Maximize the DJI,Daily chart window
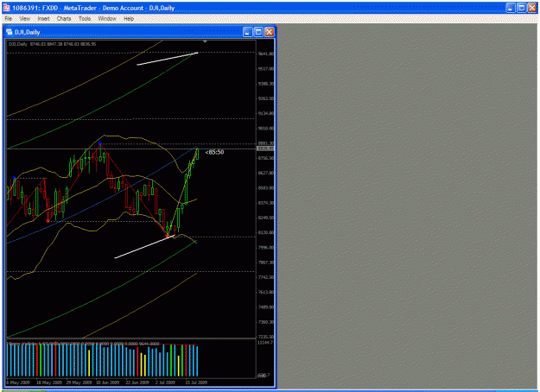This screenshot has width=540, height=392. [x=258, y=32]
